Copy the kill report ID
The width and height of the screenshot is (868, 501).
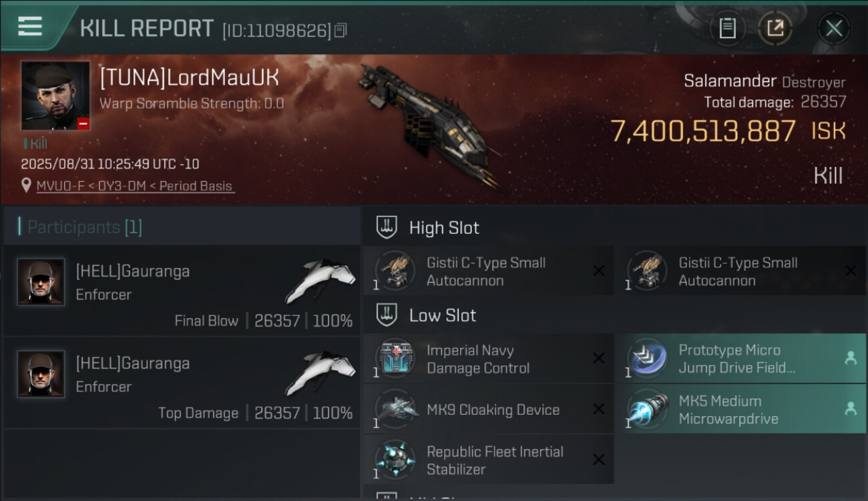point(341,30)
